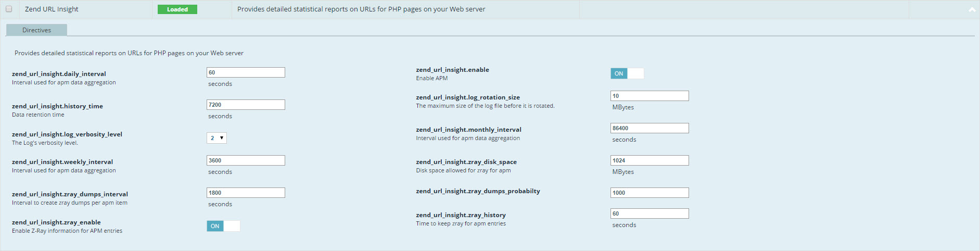Click the Zend URL Insight extension name
This screenshot has height=251, width=980.
[x=52, y=9]
